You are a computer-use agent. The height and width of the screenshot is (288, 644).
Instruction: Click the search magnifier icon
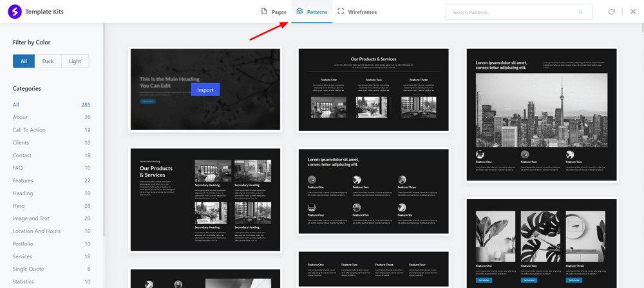click(x=581, y=12)
